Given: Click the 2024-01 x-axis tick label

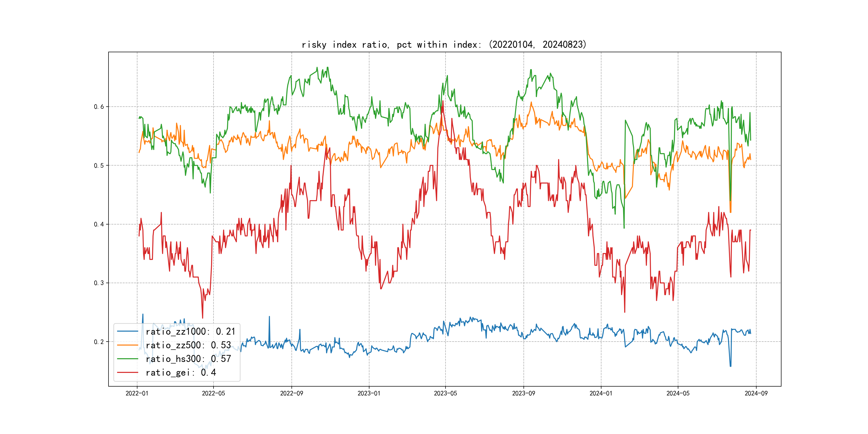Looking at the screenshot, I should [601, 393].
